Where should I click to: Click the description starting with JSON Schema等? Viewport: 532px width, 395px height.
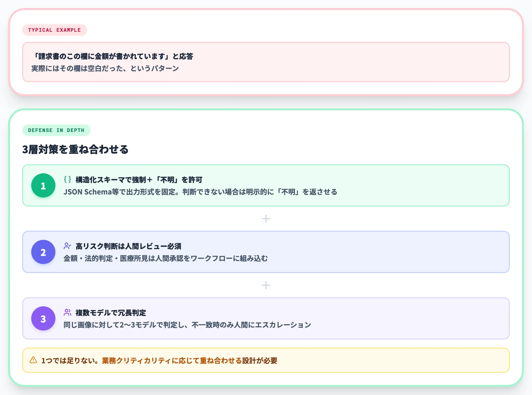pos(200,192)
